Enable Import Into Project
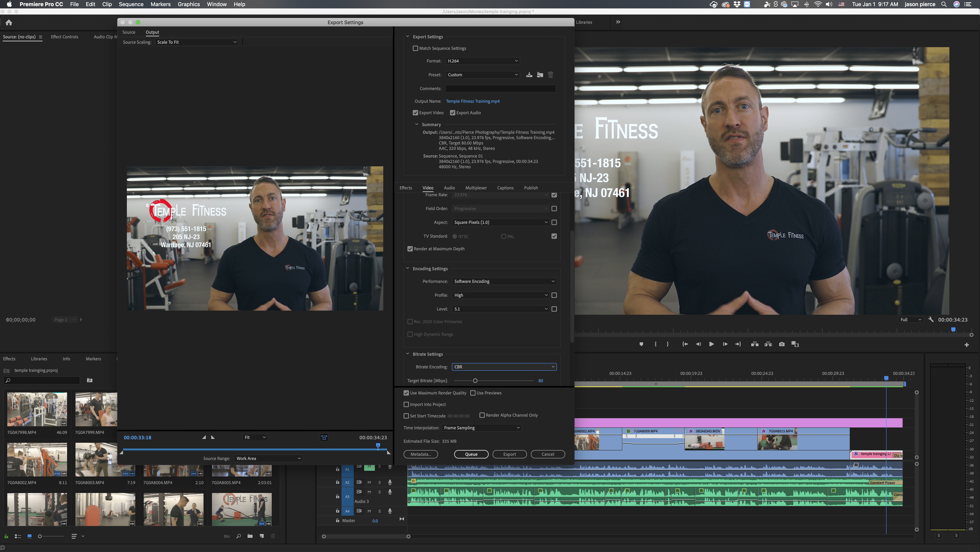 point(406,404)
